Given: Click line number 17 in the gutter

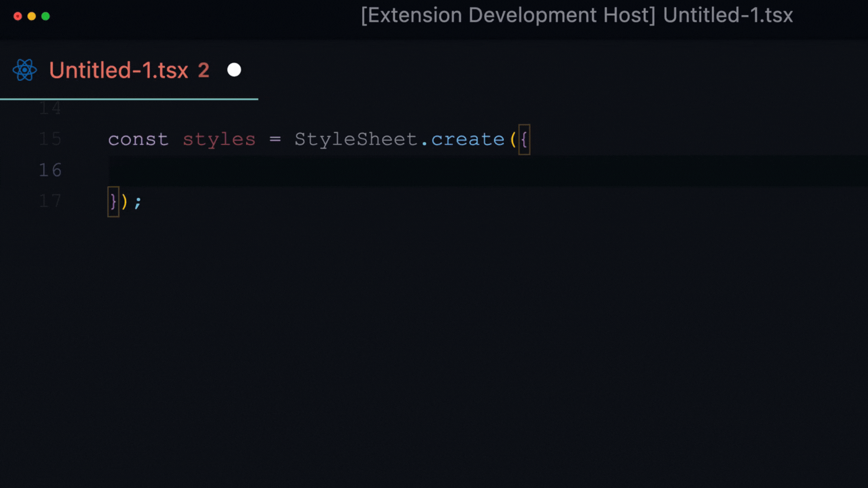Looking at the screenshot, I should tap(50, 201).
